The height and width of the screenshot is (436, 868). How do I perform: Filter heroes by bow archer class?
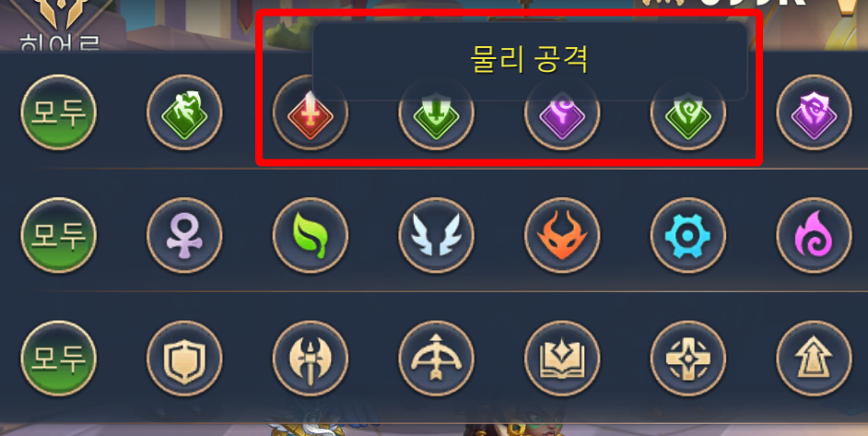(x=436, y=359)
